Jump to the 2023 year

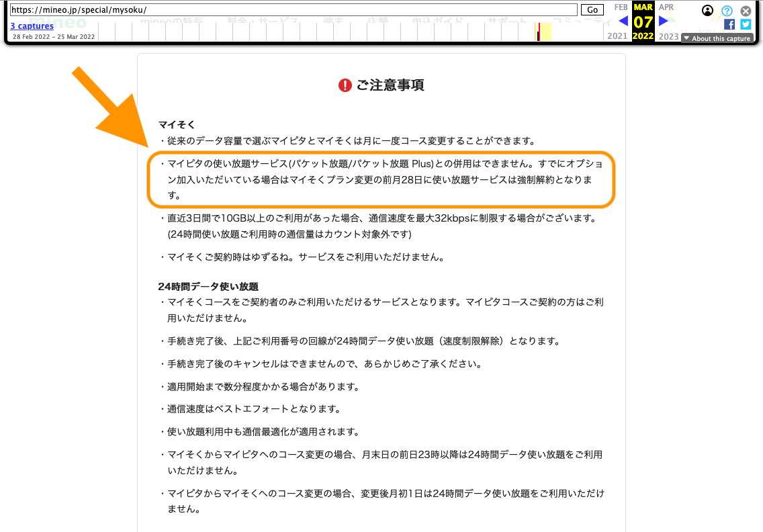point(668,36)
